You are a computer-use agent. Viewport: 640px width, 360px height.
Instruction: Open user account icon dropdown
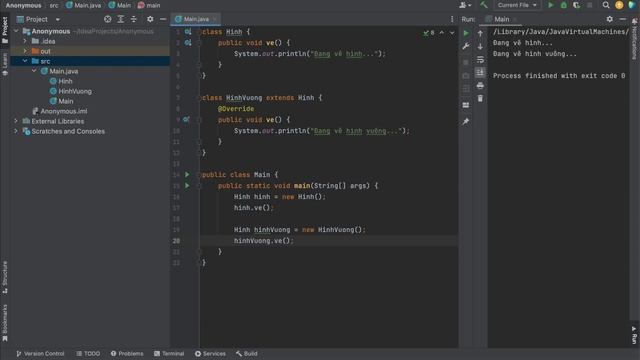(x=465, y=5)
